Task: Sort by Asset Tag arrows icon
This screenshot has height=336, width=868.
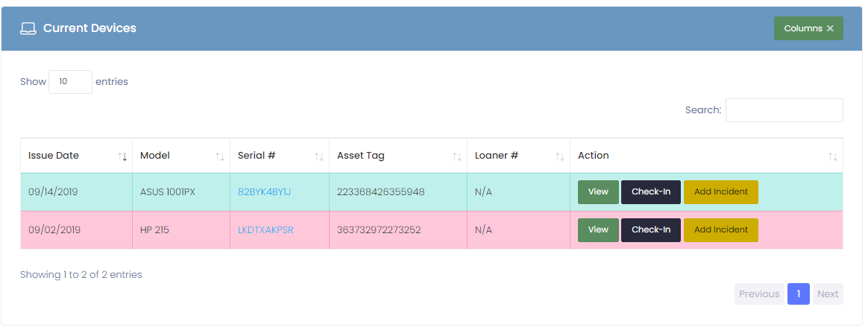Action: point(456,157)
